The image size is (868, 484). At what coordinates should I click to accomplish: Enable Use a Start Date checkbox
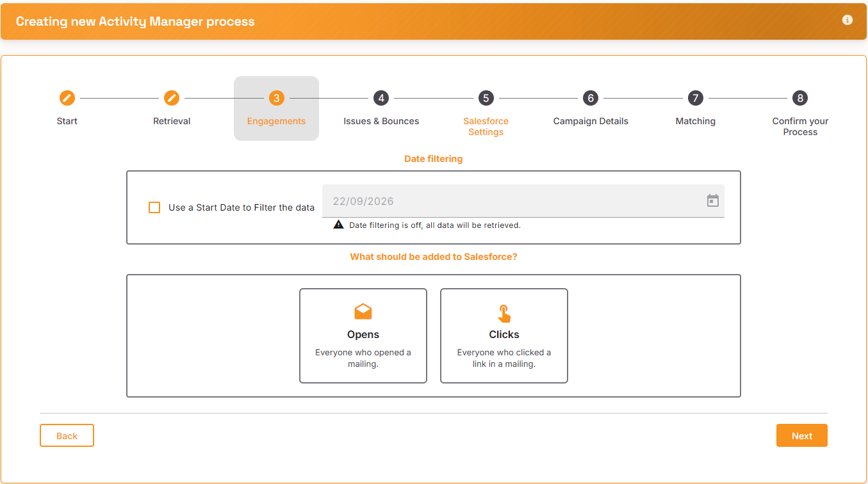[x=154, y=207]
